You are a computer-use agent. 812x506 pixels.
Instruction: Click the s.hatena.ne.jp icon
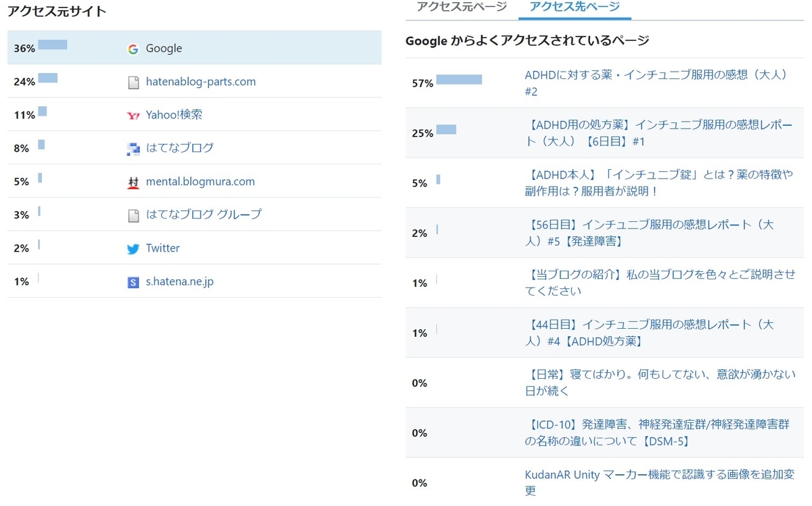(133, 282)
